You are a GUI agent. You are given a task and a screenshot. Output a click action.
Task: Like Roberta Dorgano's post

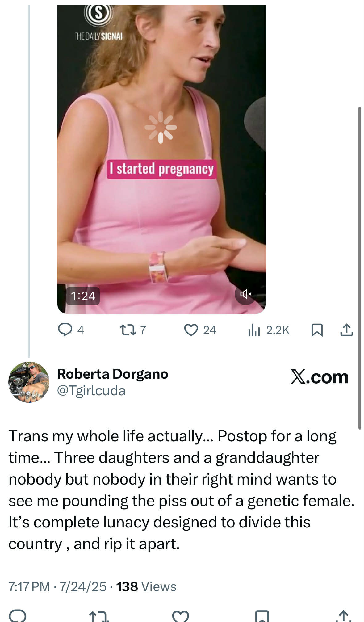[x=180, y=616]
